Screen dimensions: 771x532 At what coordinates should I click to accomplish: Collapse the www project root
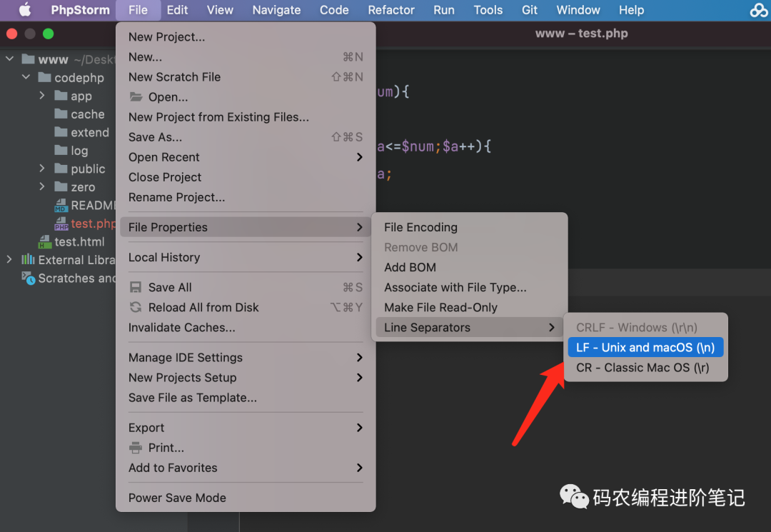(x=9, y=59)
